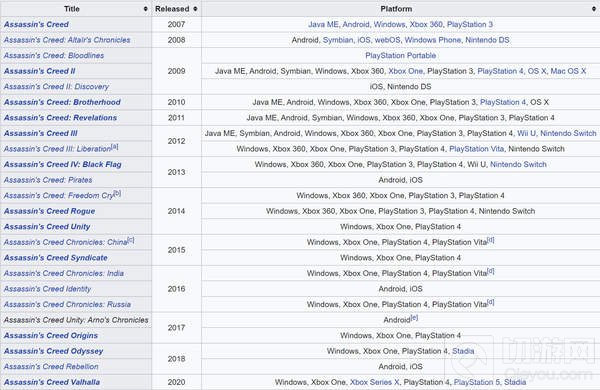Open Windows link in the 2007 row
Image resolution: width=600 pixels, height=390 pixels.
pos(389,24)
